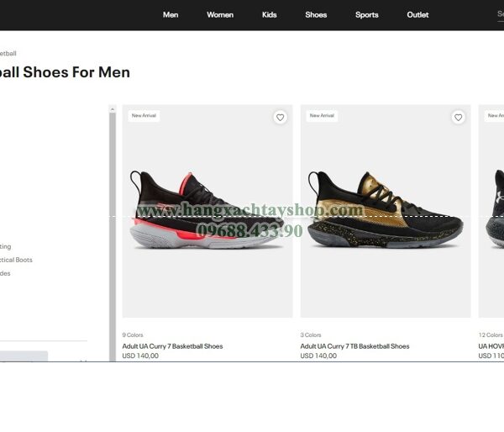The height and width of the screenshot is (432, 504).
Task: Open the Shoes menu
Action: 316,15
